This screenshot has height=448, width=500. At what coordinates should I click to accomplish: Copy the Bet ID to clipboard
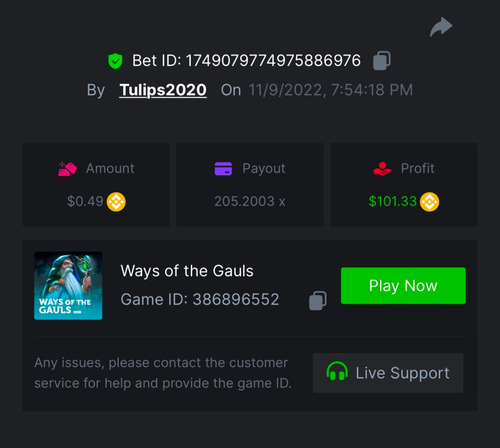coord(382,61)
